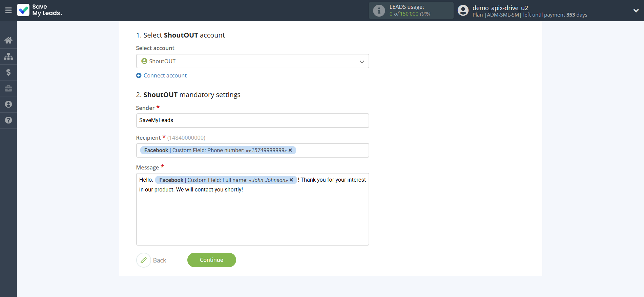Click empty space in Recipient field
Viewport: 644px width, 297px height.
(332, 151)
